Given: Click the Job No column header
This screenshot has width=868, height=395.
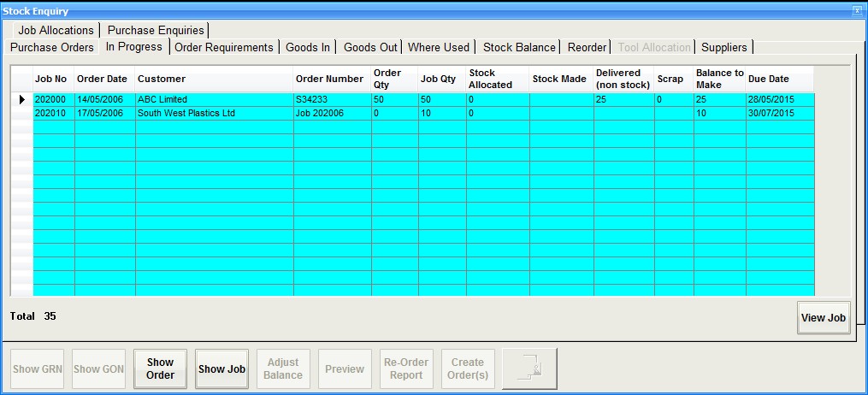Looking at the screenshot, I should (x=53, y=79).
